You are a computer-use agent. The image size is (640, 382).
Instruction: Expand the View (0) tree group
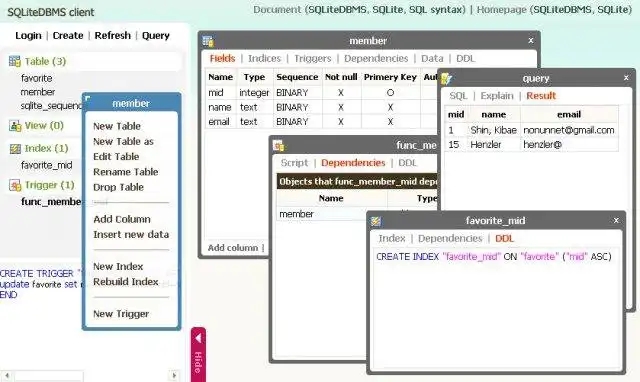[x=44, y=126]
